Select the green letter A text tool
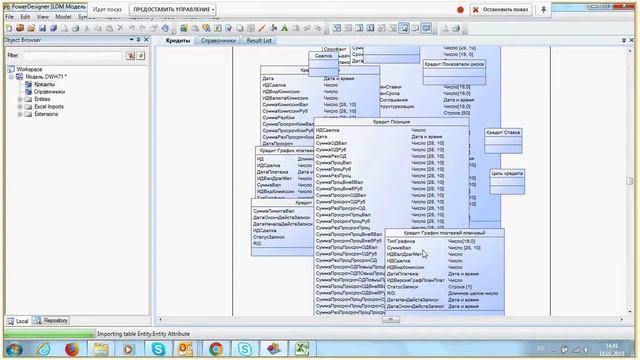 point(284,28)
